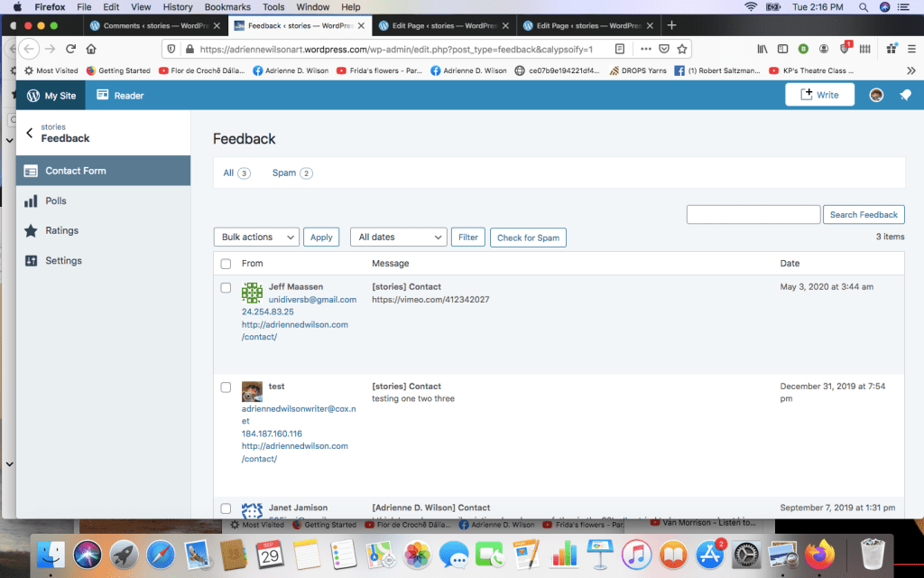The image size is (924, 578).
Task: Expand the bookmarks toolbar overflow chevron
Action: click(910, 70)
